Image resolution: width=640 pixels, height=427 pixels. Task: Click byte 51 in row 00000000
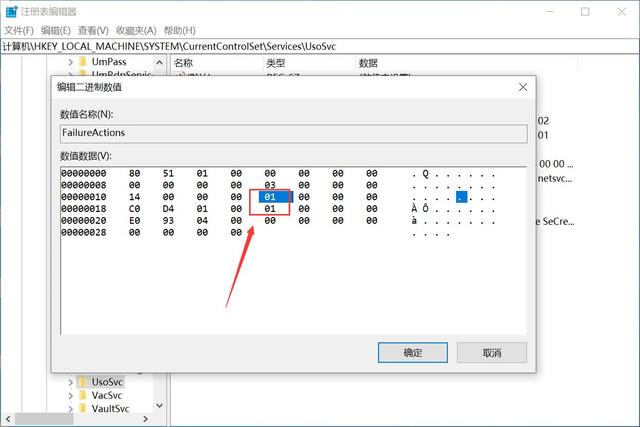169,173
